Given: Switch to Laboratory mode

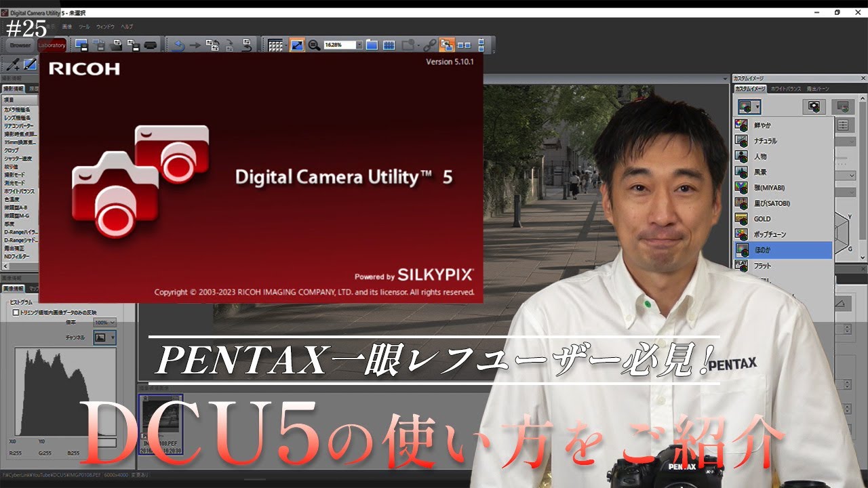Looking at the screenshot, I should 52,45.
